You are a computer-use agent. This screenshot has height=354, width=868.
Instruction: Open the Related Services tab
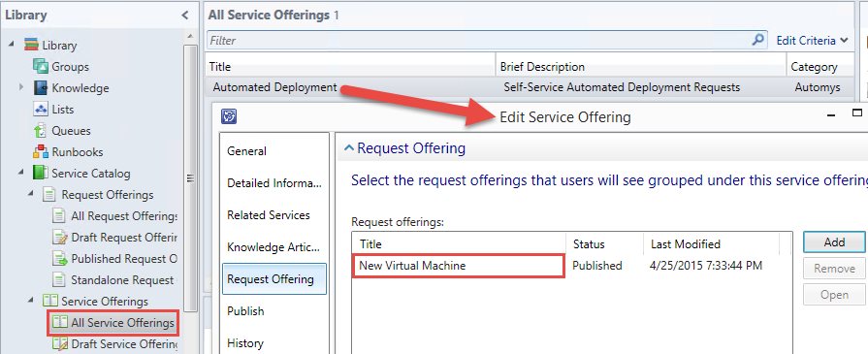coord(269,215)
